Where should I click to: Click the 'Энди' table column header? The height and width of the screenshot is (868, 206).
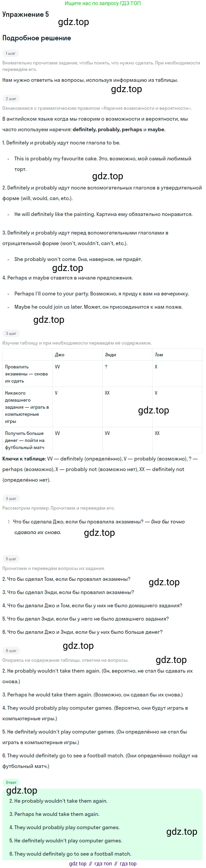tap(110, 355)
